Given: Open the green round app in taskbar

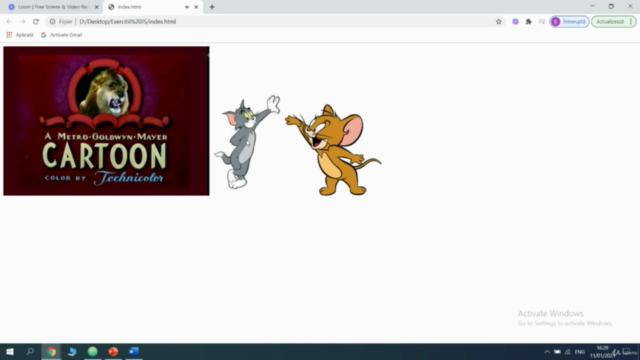Looking at the screenshot, I should [93, 351].
